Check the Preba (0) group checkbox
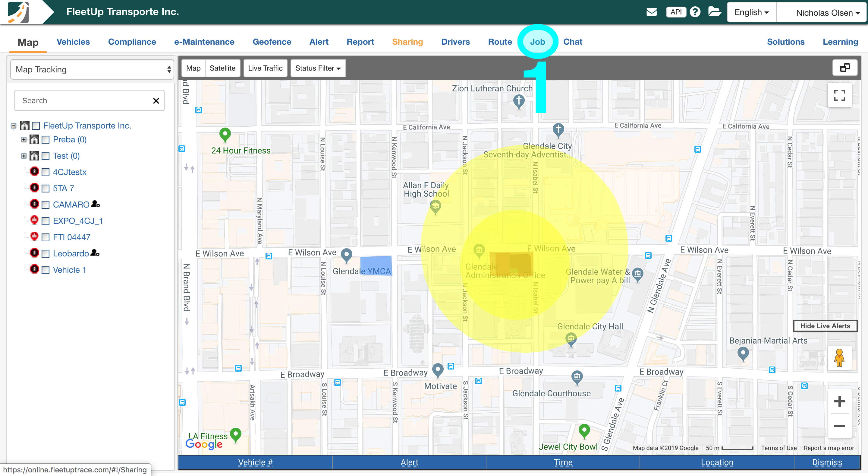Image resolution: width=868 pixels, height=476 pixels. (46, 140)
